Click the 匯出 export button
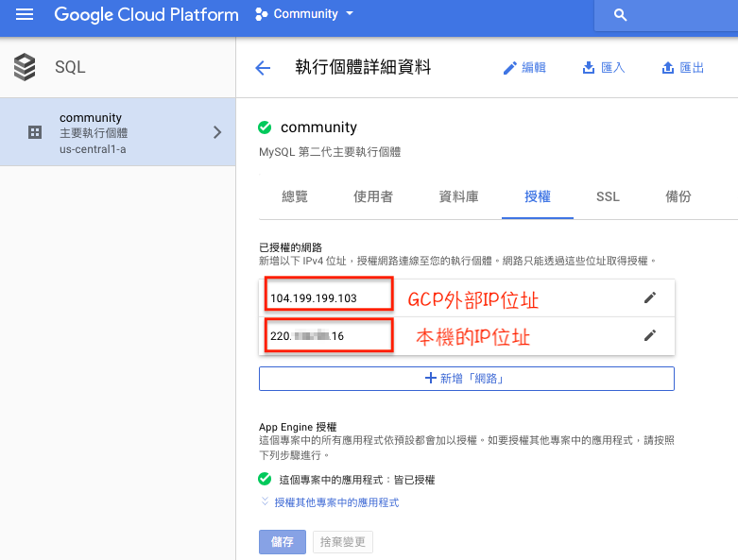Screen dimensions: 738x560 [x=683, y=68]
